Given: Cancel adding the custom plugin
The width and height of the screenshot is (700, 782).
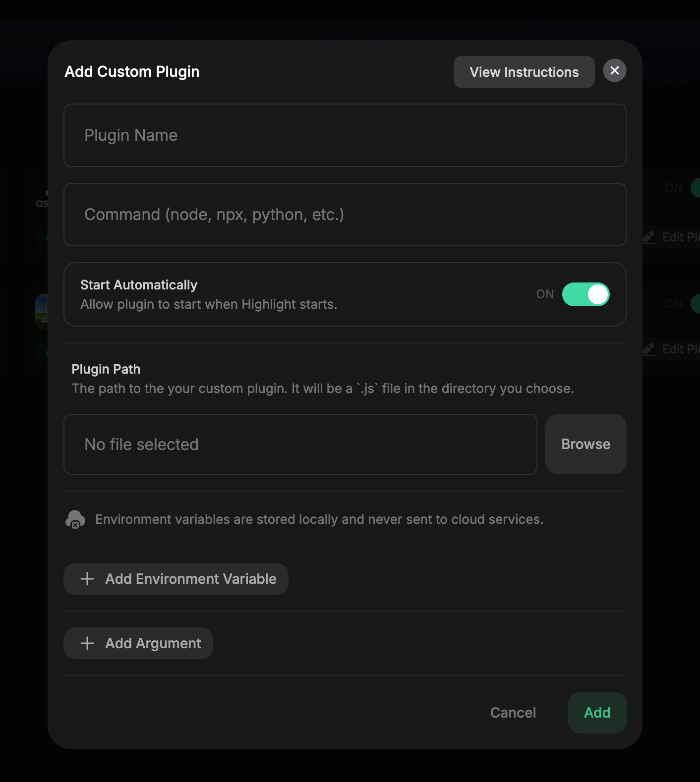Looking at the screenshot, I should tap(513, 713).
